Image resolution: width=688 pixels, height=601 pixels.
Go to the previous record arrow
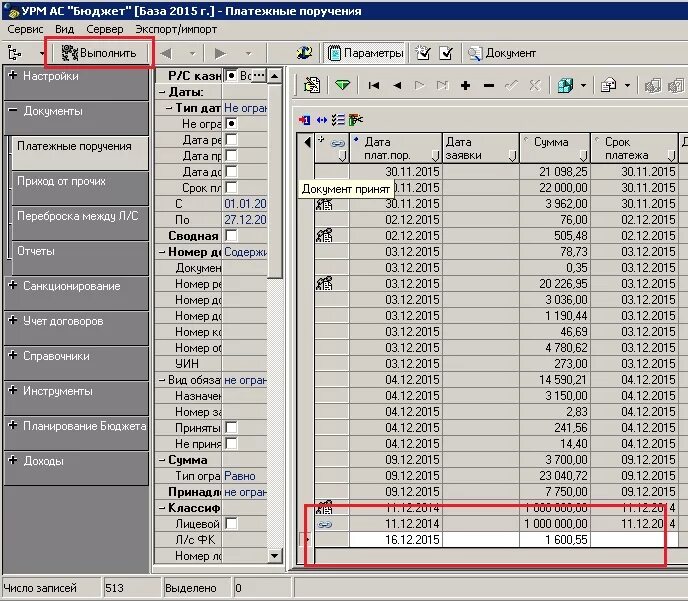[x=397, y=85]
